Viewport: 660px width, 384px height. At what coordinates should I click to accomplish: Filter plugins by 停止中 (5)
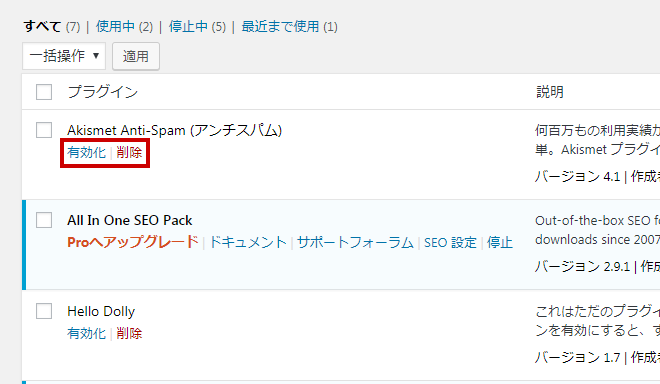tap(197, 27)
